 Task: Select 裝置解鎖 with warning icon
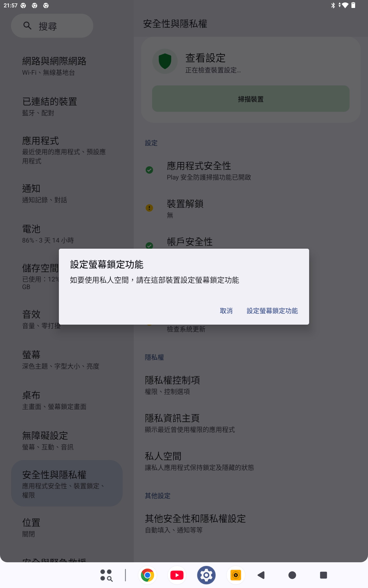click(x=251, y=208)
